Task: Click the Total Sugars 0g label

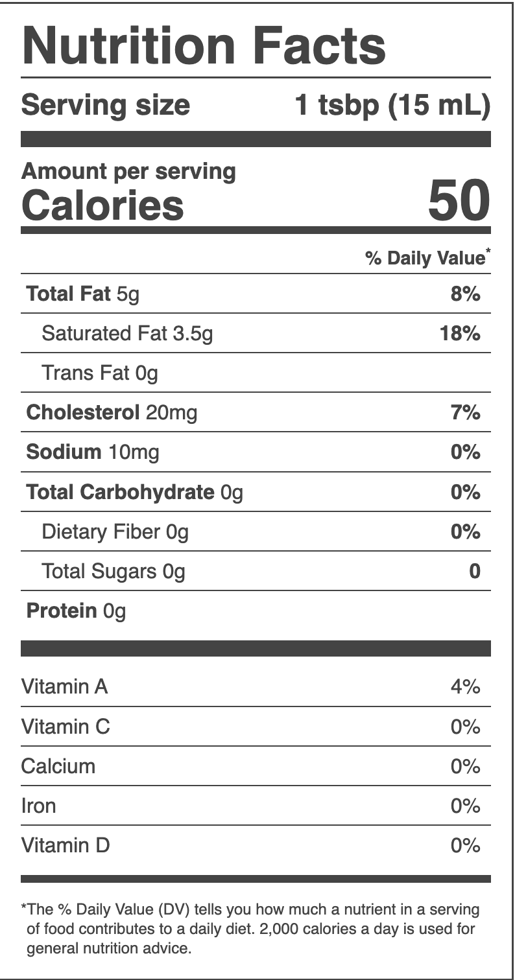Action: (x=113, y=572)
